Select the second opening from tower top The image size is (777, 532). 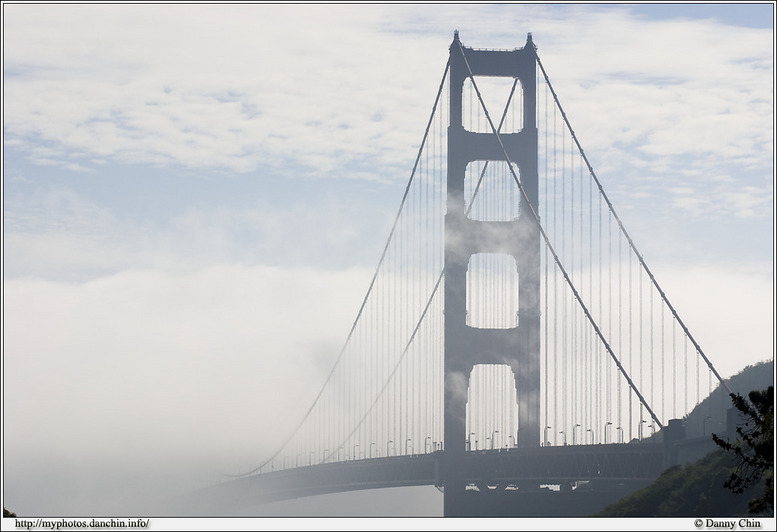(x=492, y=190)
